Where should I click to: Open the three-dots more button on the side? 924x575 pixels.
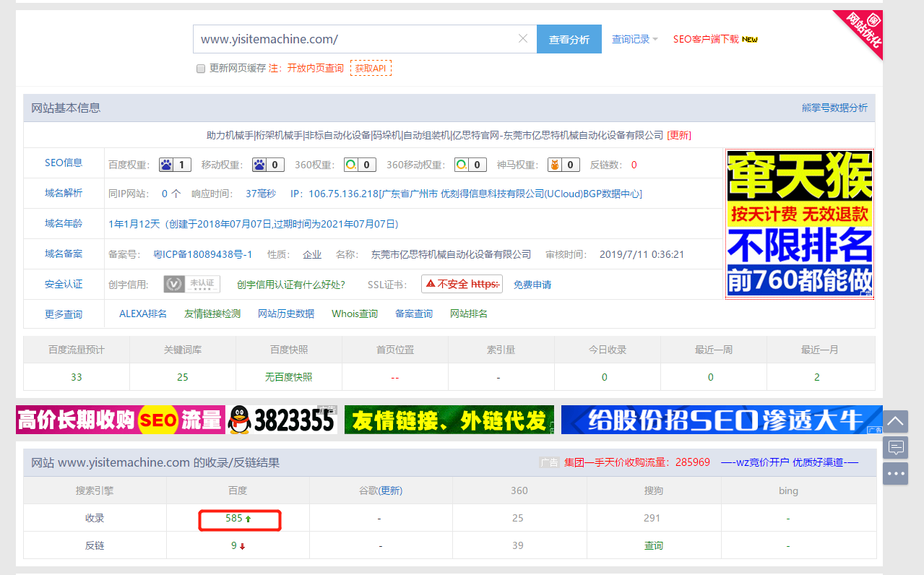point(895,473)
